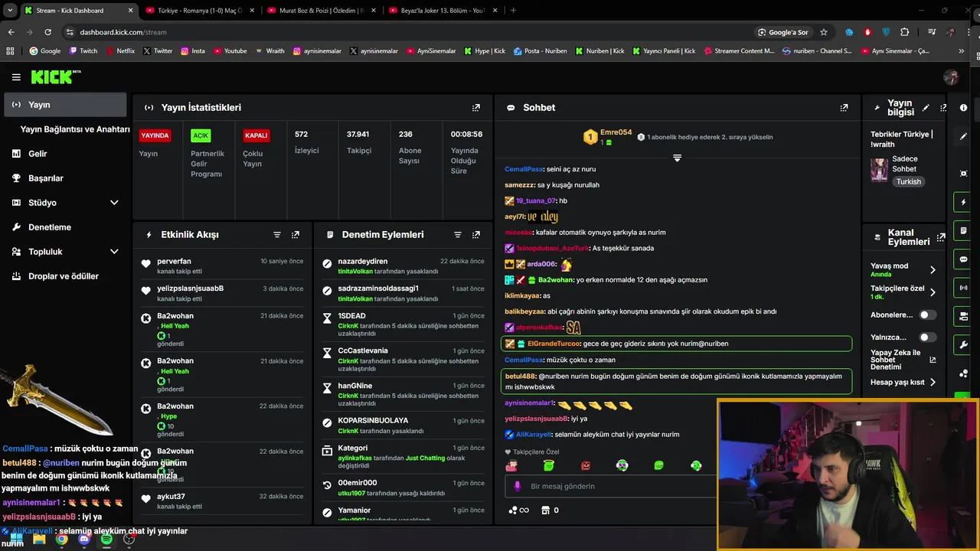Click username Ba2wohan in chat

(x=554, y=280)
